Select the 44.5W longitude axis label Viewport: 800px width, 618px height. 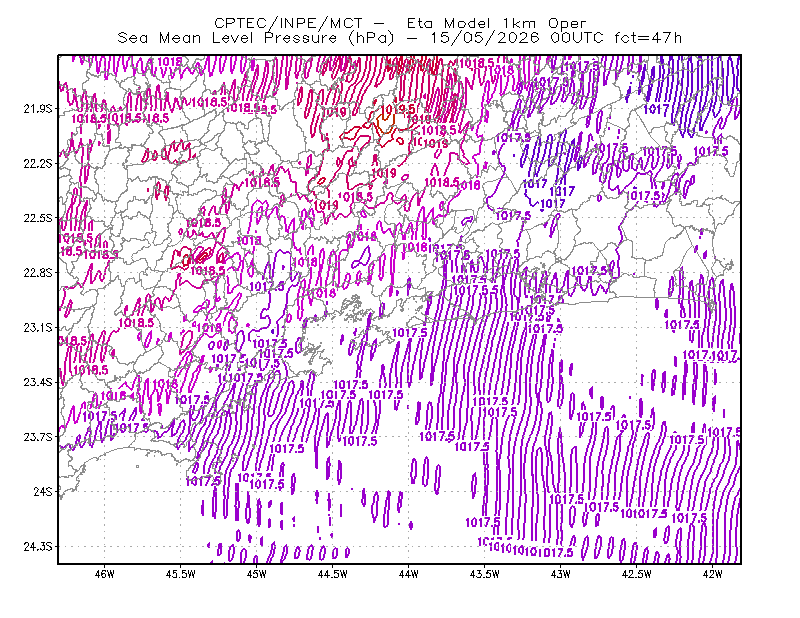point(333,574)
